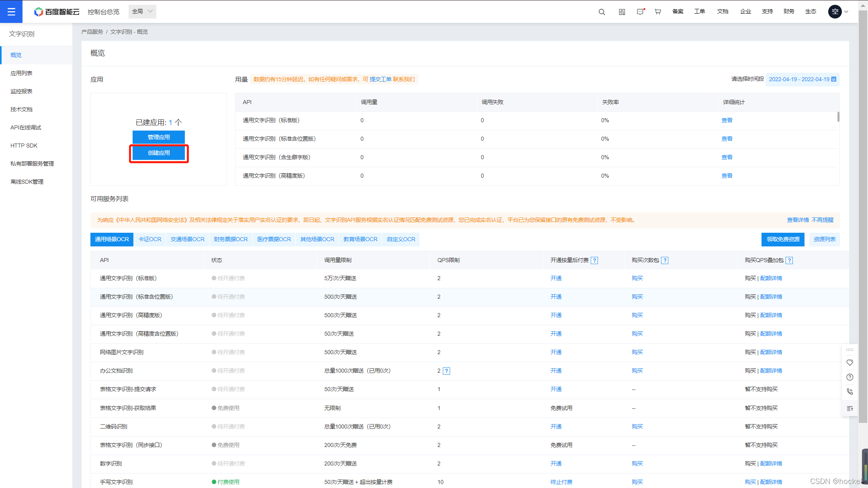This screenshot has height=488, width=868.
Task: Open 工单 in top navigation
Action: 699,12
